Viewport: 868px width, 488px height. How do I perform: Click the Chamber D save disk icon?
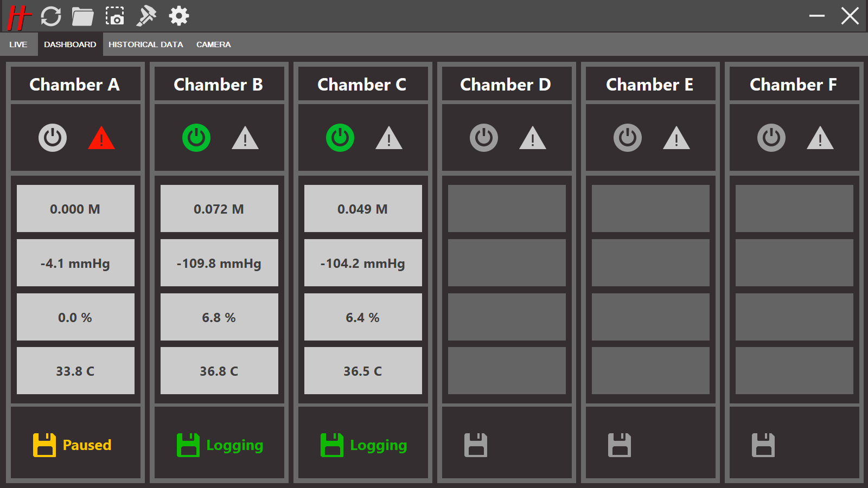coord(476,445)
